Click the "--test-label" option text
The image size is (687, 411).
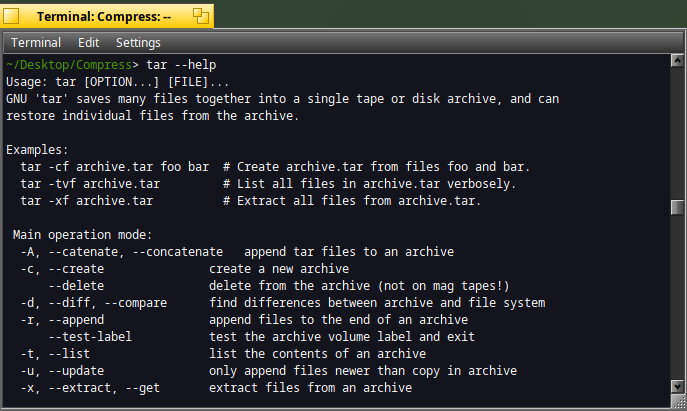pos(90,337)
